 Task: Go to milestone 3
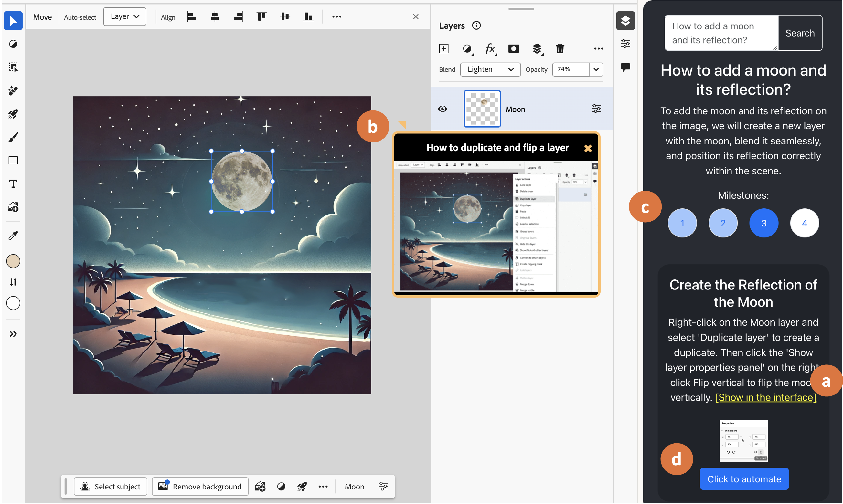[764, 223]
